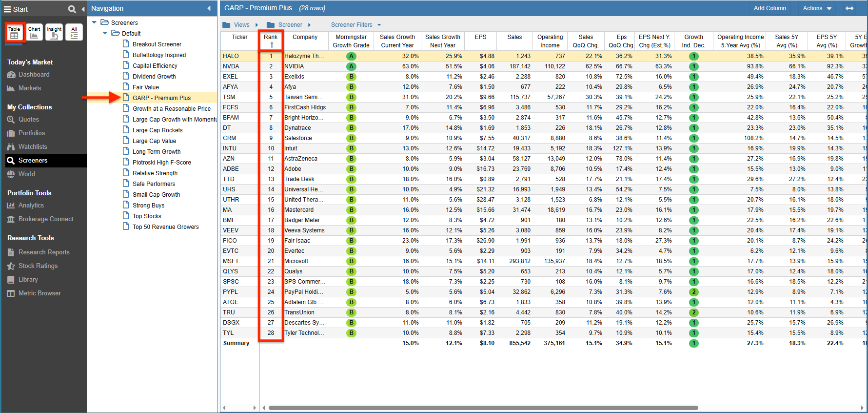Sort by Sales QoQ Chg. column

(x=586, y=41)
